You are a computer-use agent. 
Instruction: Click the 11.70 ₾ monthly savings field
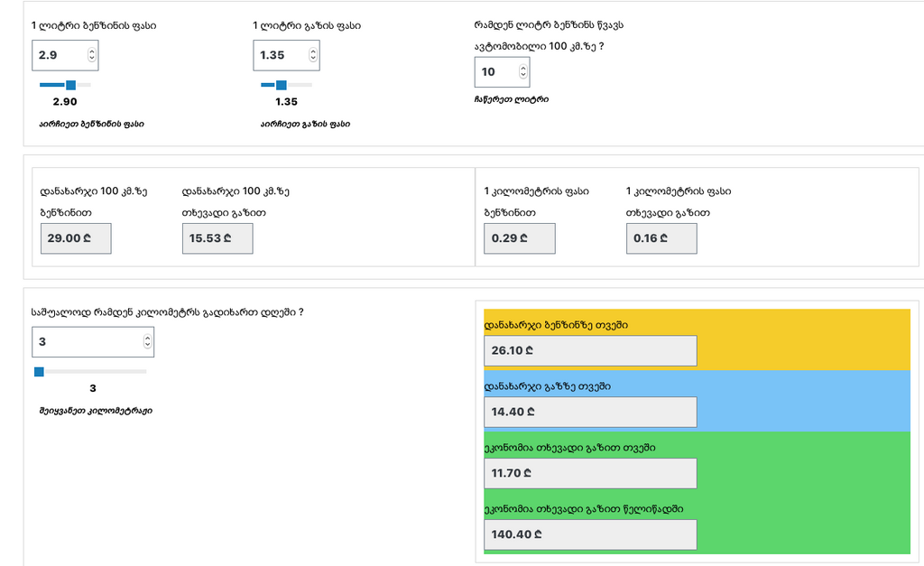tap(590, 473)
